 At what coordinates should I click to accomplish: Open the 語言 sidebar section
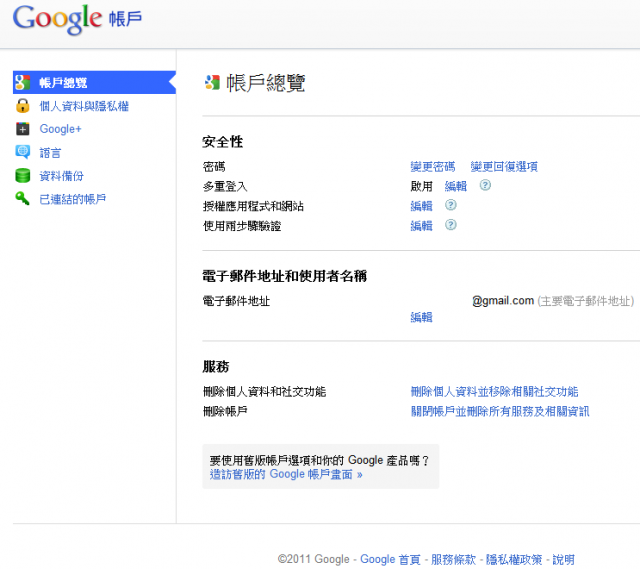pyautogui.click(x=50, y=153)
